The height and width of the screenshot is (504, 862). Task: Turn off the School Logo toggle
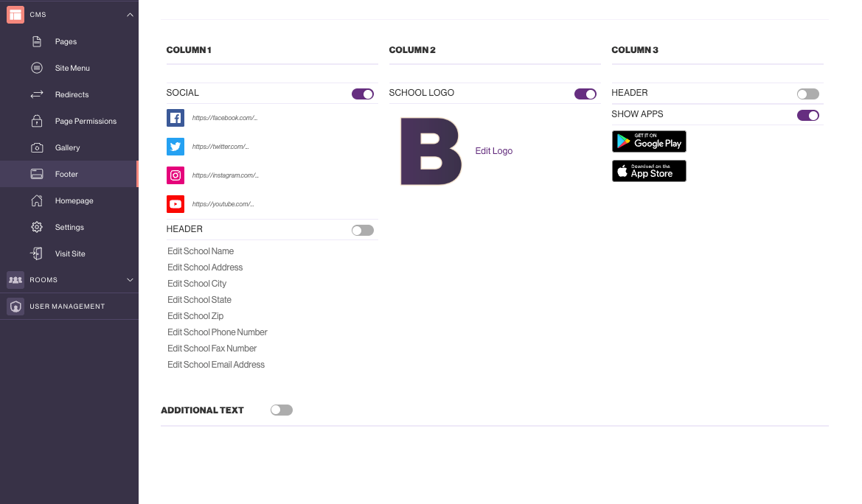point(585,94)
